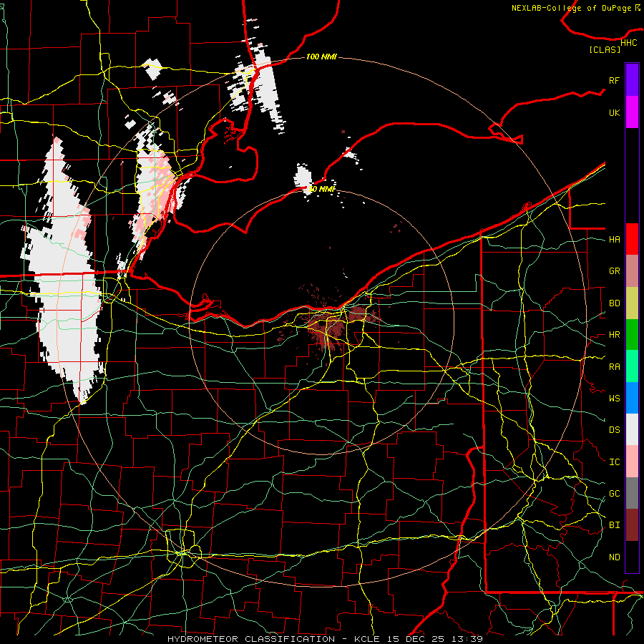Click the 'HR' legend label
The width and height of the screenshot is (644, 644).
tap(615, 335)
